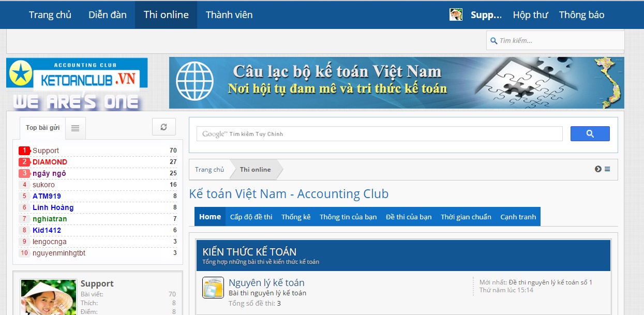
Task: Click the Nguyên lý kế toán category icon
Action: point(213,288)
